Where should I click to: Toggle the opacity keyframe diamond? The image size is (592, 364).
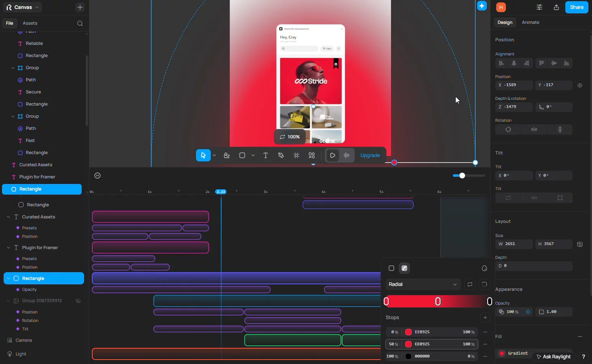[528, 312]
